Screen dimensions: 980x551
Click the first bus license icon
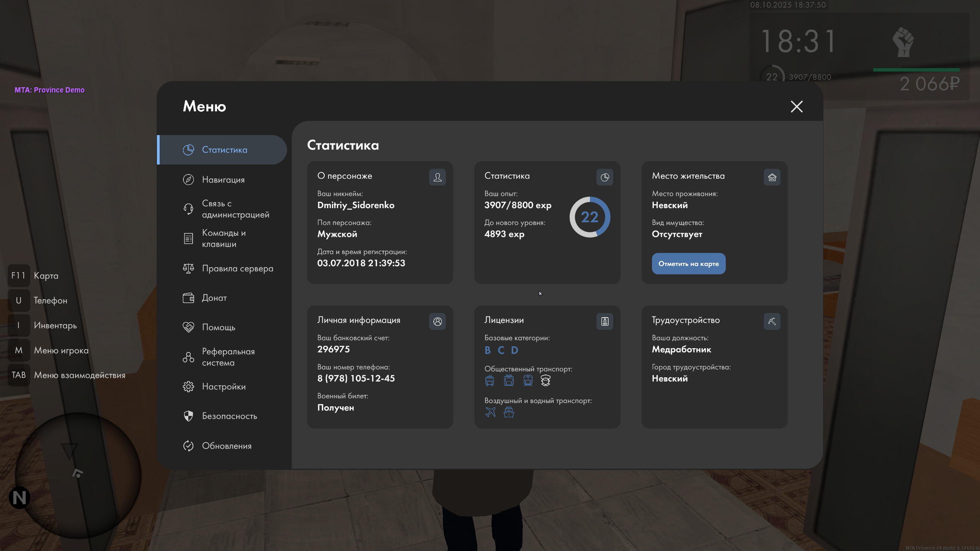point(490,380)
